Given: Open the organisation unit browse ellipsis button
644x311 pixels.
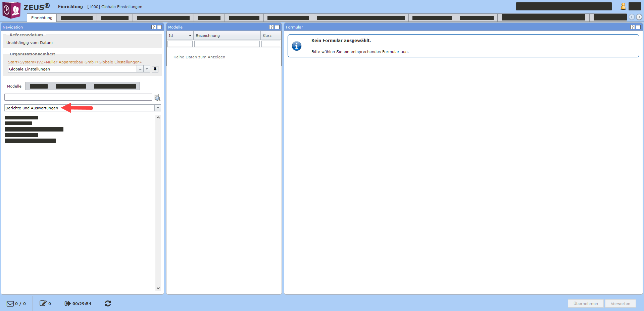Looking at the screenshot, I should click(140, 69).
